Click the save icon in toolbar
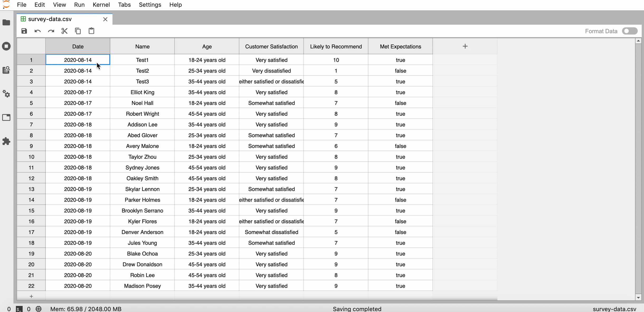This screenshot has height=312, width=644. coord(24,31)
